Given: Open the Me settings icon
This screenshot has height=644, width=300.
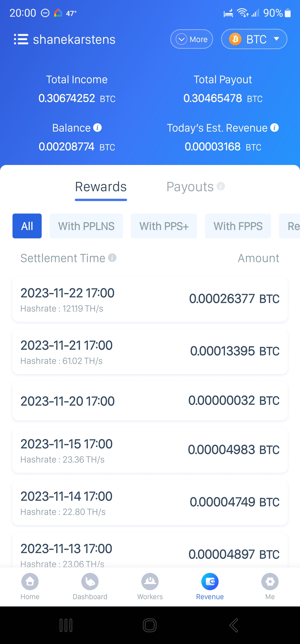Looking at the screenshot, I should pyautogui.click(x=270, y=581).
